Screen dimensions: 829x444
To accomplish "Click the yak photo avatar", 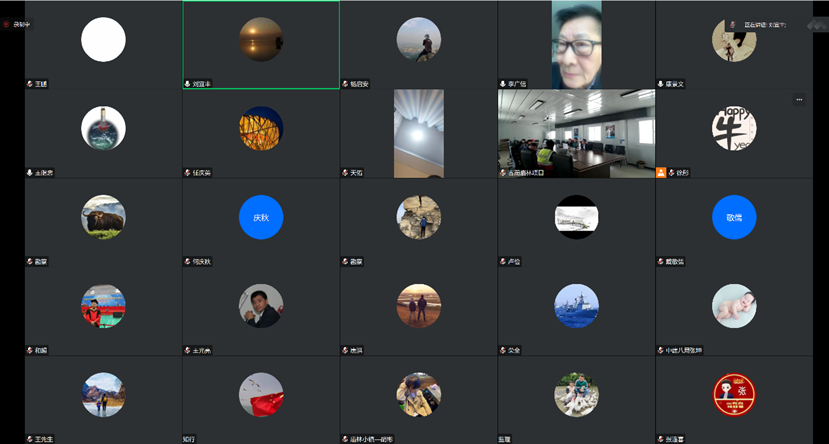I will (103, 217).
